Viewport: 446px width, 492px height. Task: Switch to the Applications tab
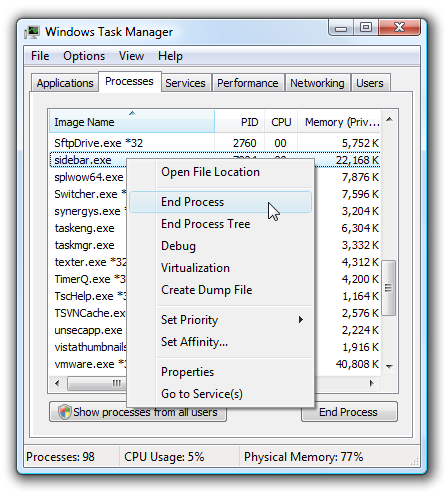click(65, 83)
